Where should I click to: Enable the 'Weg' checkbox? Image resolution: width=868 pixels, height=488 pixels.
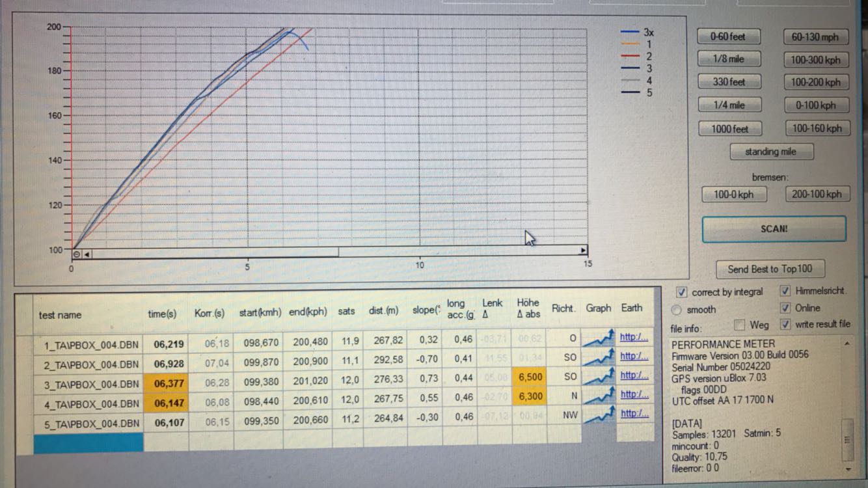[739, 325]
